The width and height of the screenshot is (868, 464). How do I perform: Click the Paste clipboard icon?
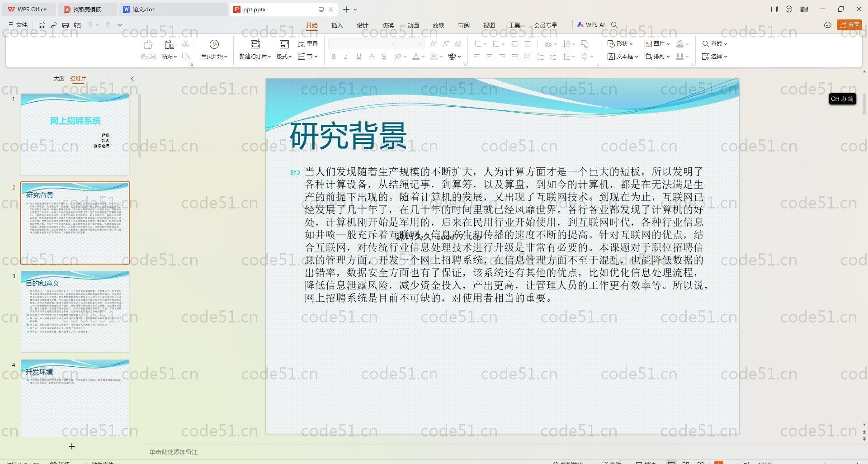point(169,44)
